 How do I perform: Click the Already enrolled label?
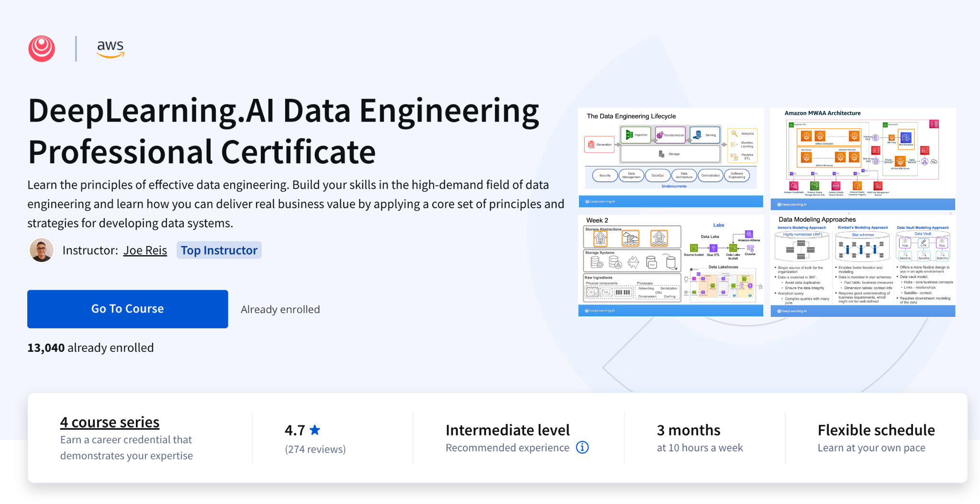[280, 309]
